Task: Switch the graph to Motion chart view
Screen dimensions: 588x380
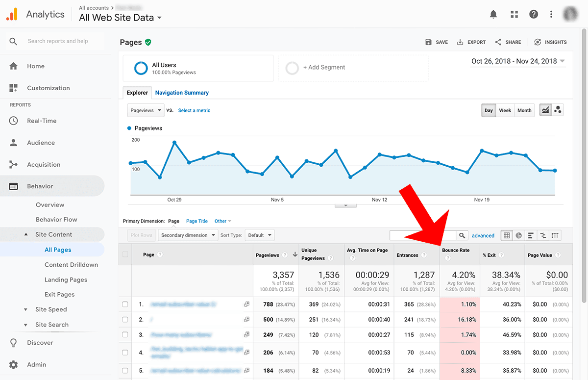Action: pos(558,110)
